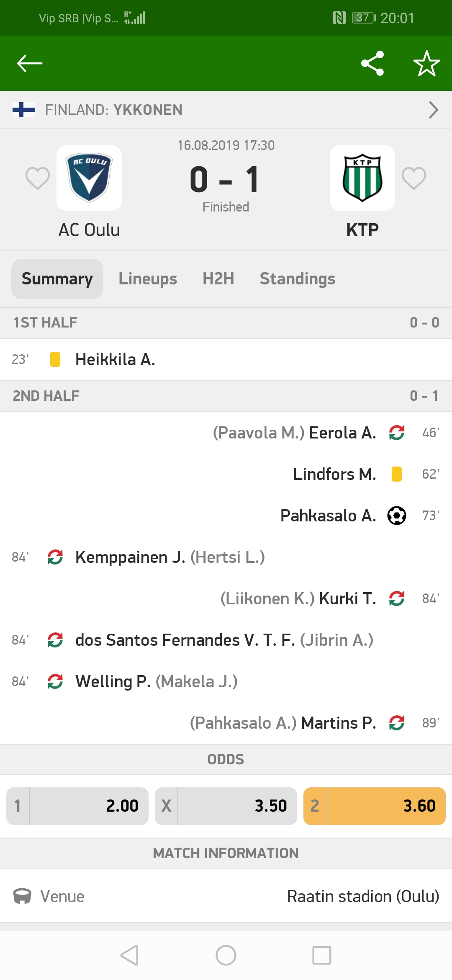Switch to the Lineups tab
The width and height of the screenshot is (452, 980).
pyautogui.click(x=148, y=279)
